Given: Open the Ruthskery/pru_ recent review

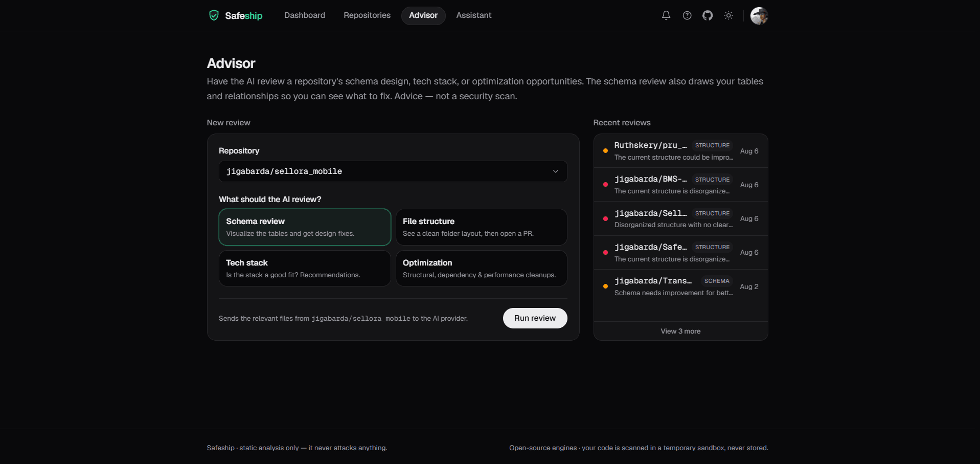Looking at the screenshot, I should (680, 151).
